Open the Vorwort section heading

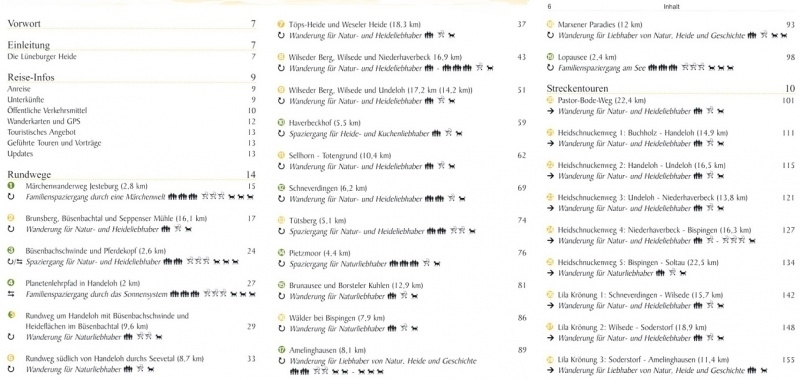(24, 23)
